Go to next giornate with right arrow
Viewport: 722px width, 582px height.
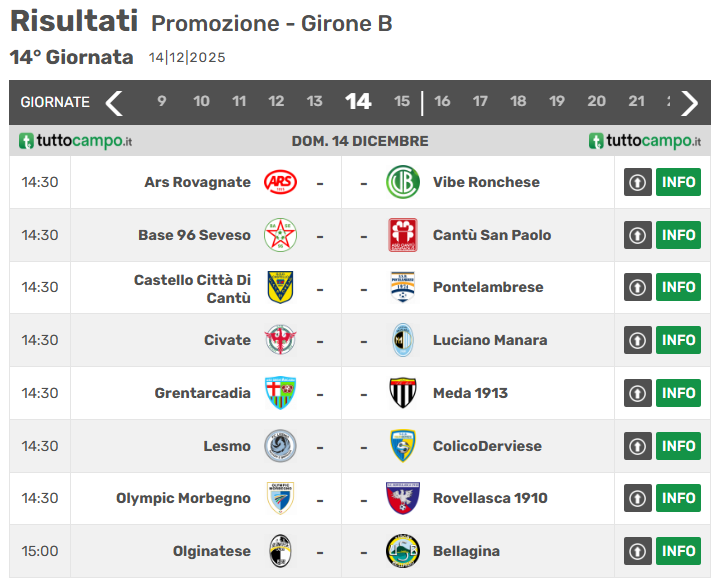(x=689, y=102)
